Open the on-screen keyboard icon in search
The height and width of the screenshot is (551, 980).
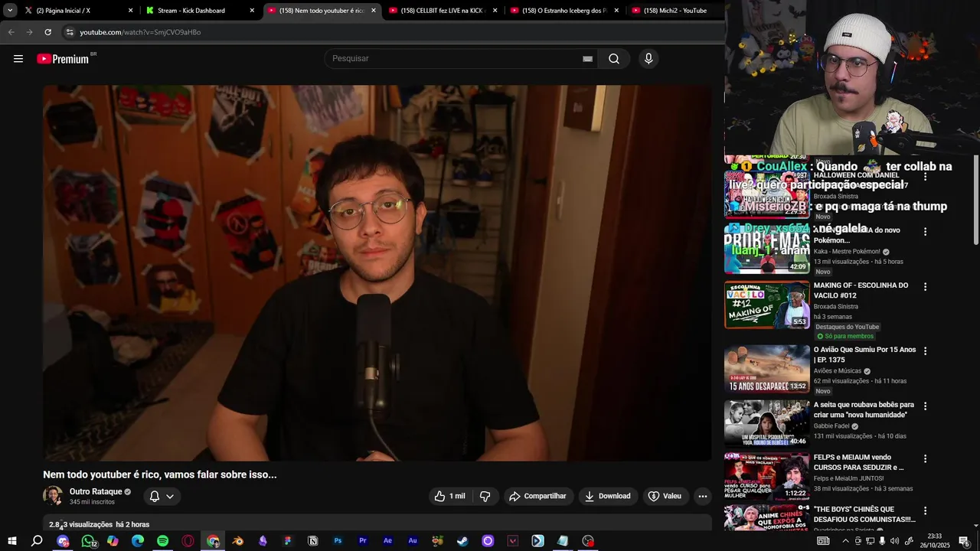coord(587,59)
